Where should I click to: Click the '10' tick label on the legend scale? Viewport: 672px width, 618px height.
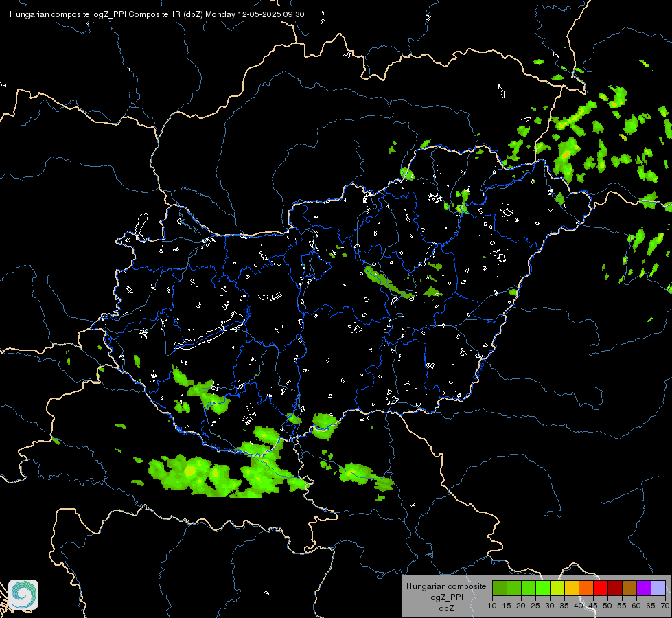point(492,606)
